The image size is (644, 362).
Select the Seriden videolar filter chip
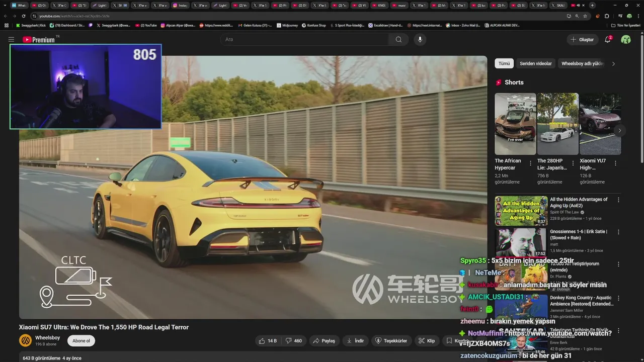536,63
